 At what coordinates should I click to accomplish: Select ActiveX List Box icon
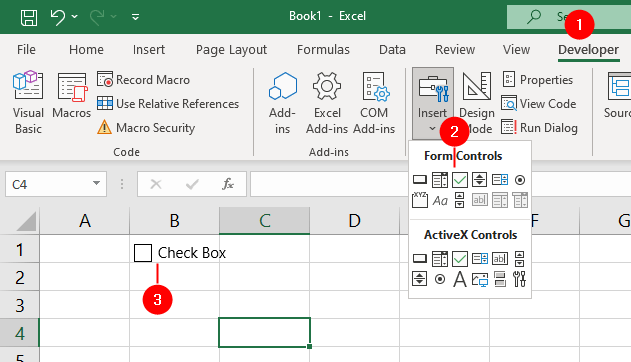(x=480, y=259)
